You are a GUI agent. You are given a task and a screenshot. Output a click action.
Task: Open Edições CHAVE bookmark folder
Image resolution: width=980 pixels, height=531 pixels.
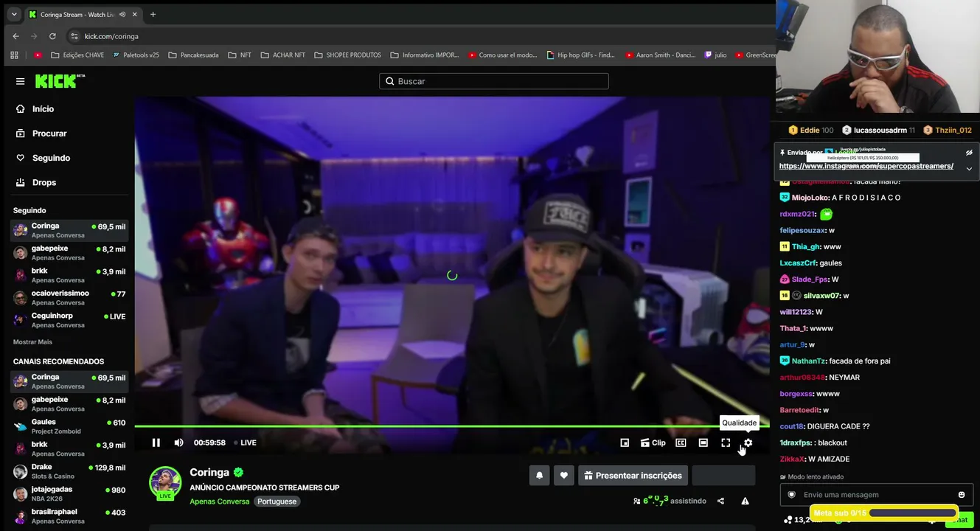pyautogui.click(x=78, y=55)
